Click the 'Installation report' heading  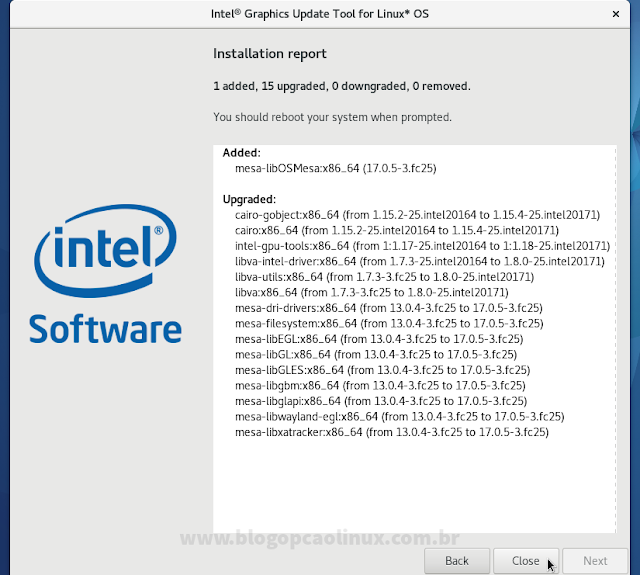270,53
